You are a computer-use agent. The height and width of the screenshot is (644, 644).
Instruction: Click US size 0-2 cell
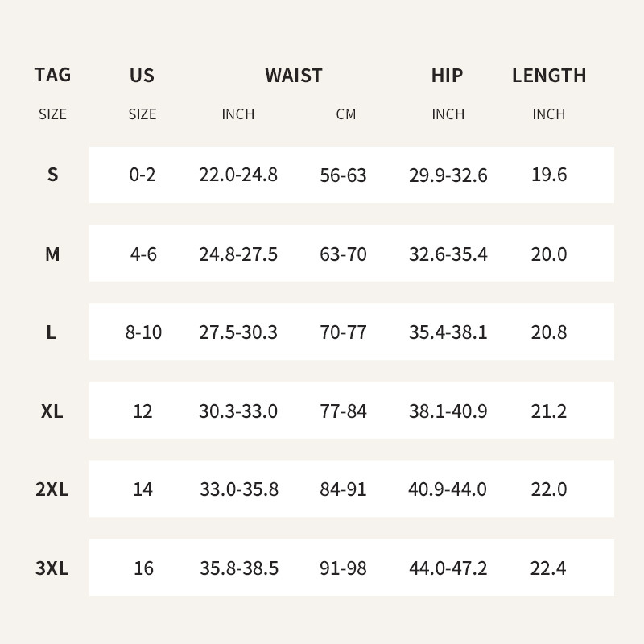pyautogui.click(x=142, y=175)
